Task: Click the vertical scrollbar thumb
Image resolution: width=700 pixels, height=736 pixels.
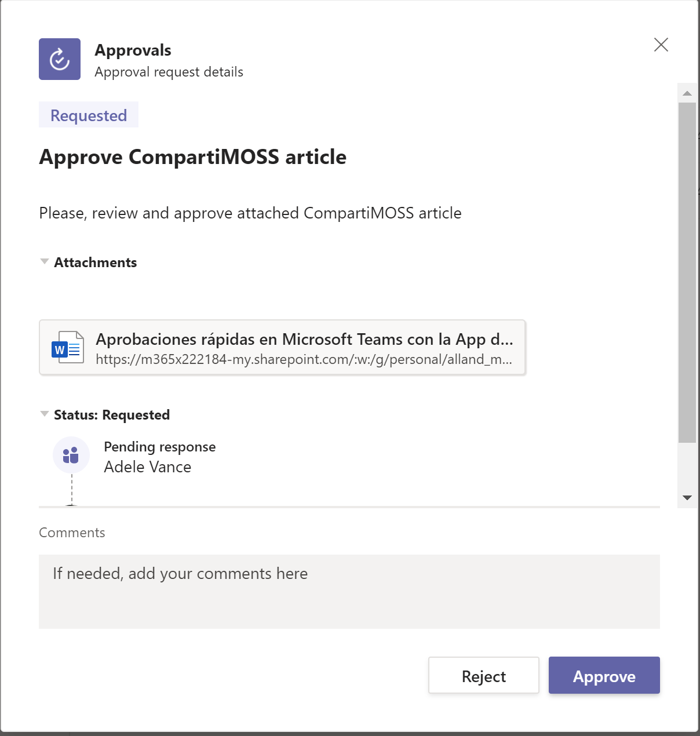Action: pos(687,272)
